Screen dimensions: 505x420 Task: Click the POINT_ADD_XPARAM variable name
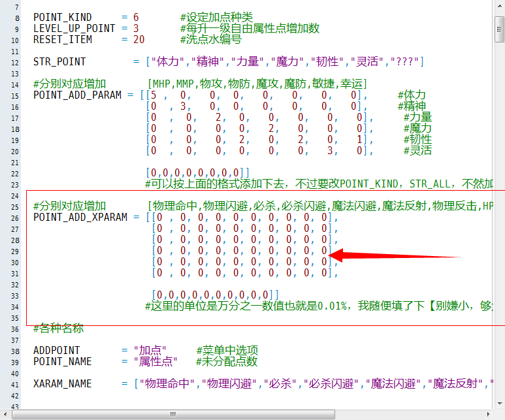(x=80, y=217)
